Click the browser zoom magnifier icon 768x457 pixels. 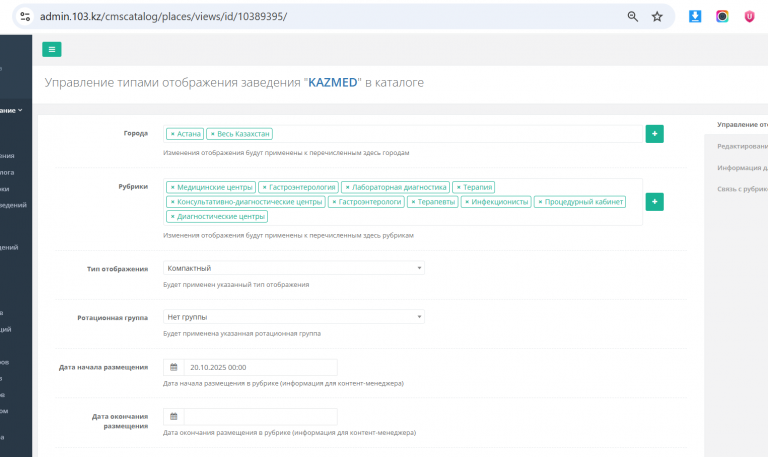[632, 17]
